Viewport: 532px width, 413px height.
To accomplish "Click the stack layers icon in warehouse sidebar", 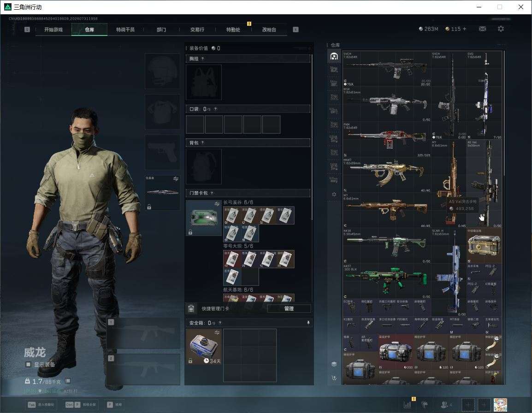I will pos(334,364).
